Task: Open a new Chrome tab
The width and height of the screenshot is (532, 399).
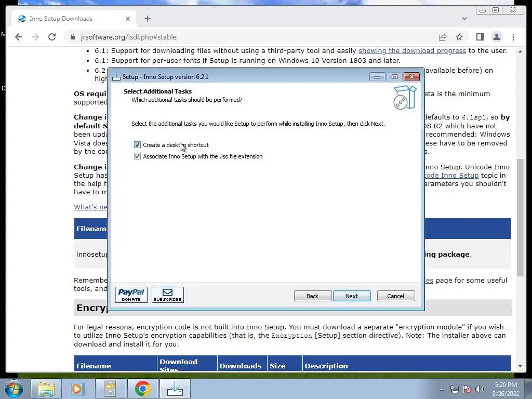Action: coord(147,19)
